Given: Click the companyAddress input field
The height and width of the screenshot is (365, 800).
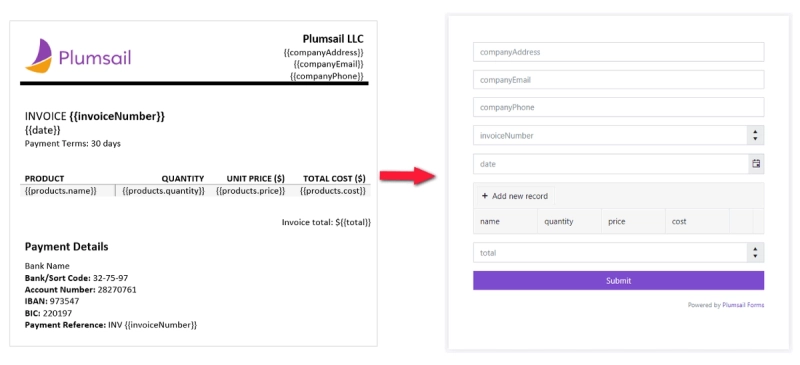Looking at the screenshot, I should [618, 52].
